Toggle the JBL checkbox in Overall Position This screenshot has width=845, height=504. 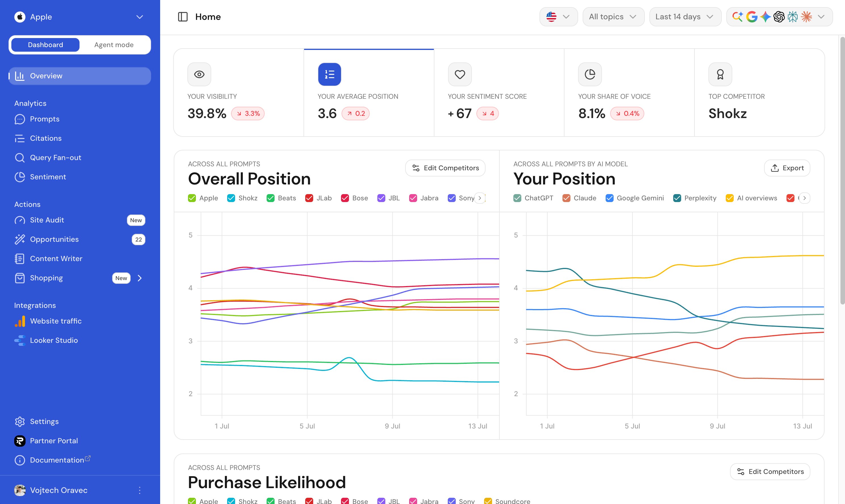[381, 198]
